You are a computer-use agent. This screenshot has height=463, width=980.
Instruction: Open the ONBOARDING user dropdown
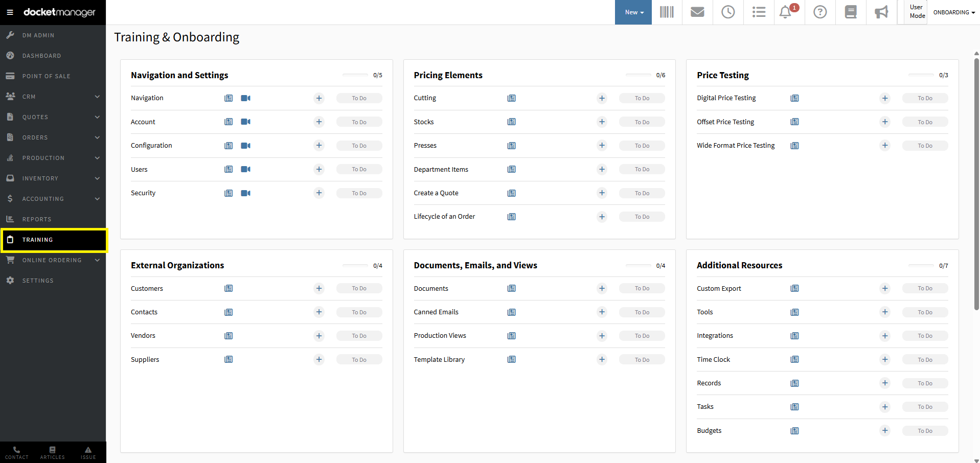click(x=953, y=12)
